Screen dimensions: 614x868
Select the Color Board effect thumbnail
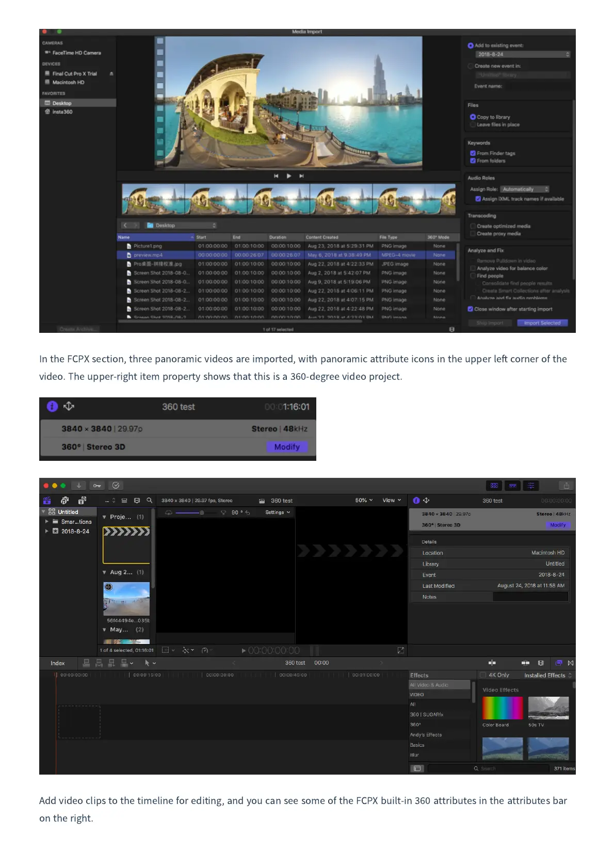503,708
